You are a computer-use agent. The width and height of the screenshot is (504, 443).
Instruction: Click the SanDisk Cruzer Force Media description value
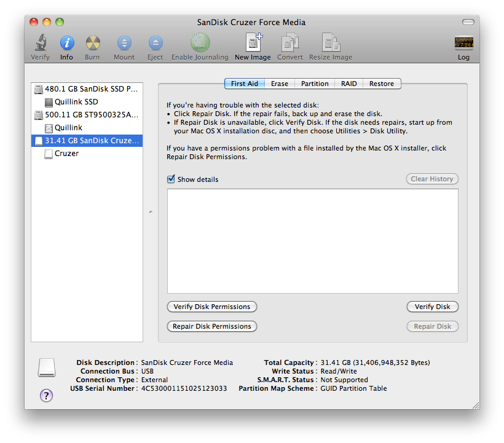(x=187, y=363)
